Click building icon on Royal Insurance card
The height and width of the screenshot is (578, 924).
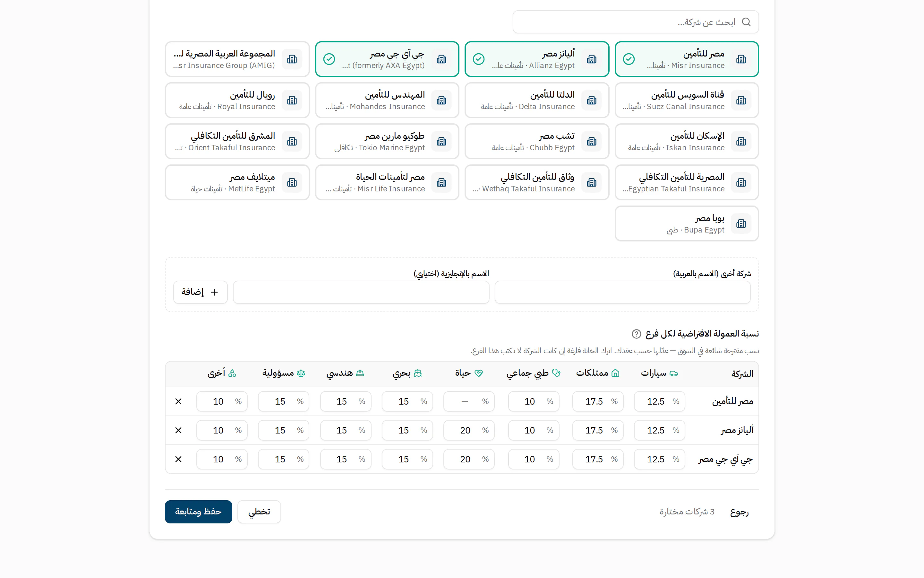coord(292,100)
